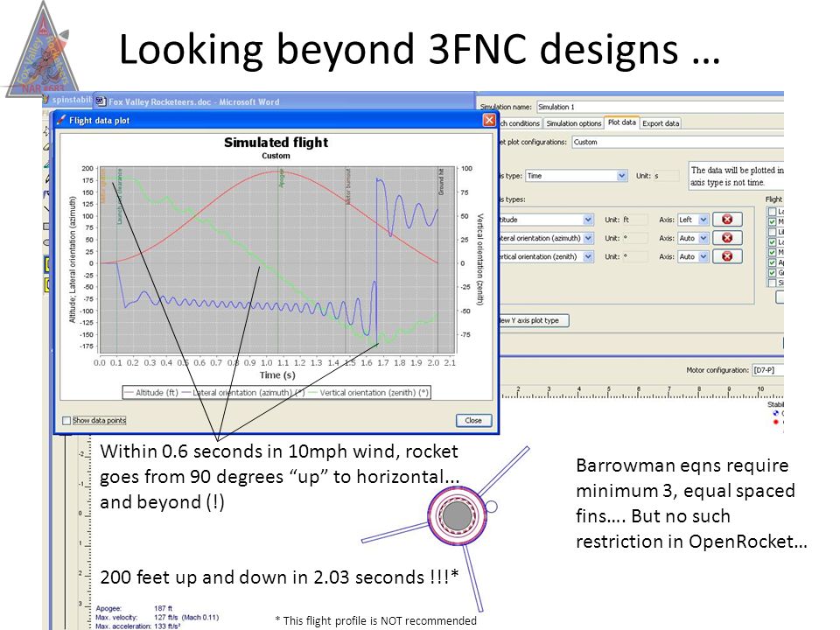Switch to the Simulation options tab
The width and height of the screenshot is (840, 630).
point(573,123)
